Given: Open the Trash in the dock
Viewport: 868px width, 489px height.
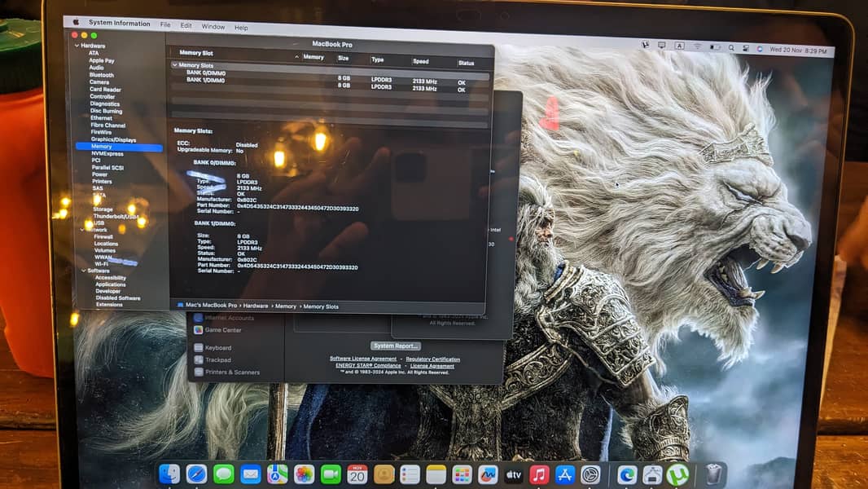Looking at the screenshot, I should [x=713, y=474].
